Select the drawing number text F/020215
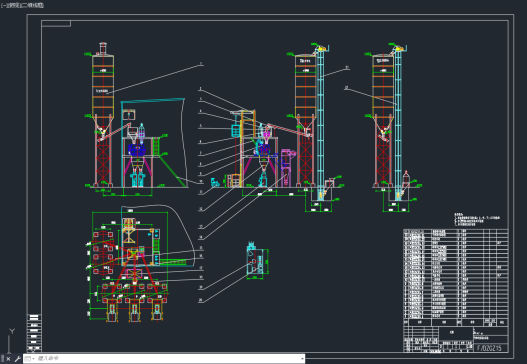The height and width of the screenshot is (364, 527). tap(489, 348)
